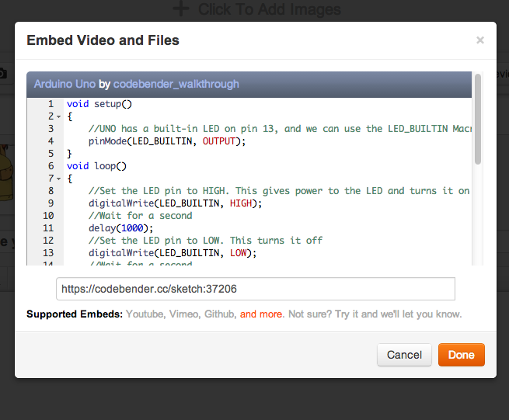Click the built-in LED comment on line 3
This screenshot has height=420, width=509.
(x=280, y=129)
